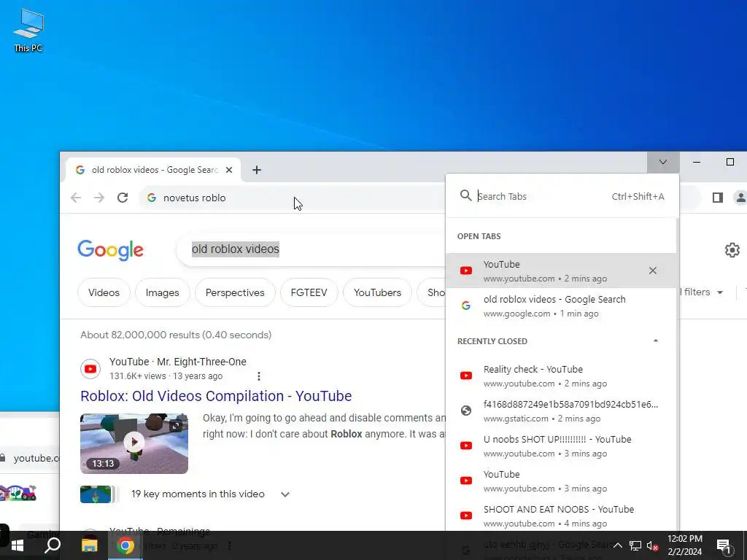747x560 pixels.
Task: Open result options three-dot menu
Action: click(x=259, y=376)
